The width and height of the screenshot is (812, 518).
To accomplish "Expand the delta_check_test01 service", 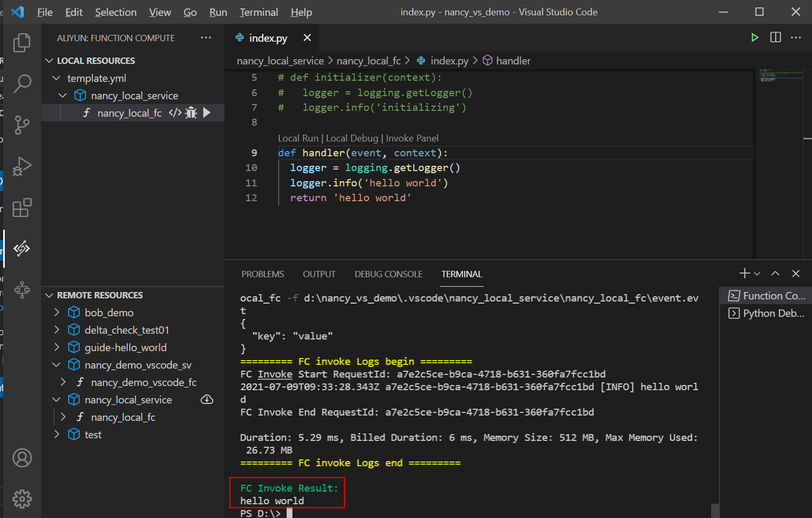I will click(56, 330).
